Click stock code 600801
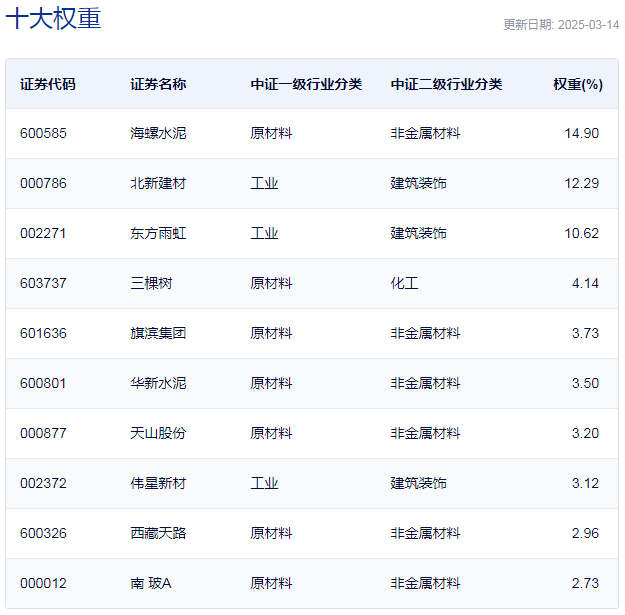 pos(43,383)
